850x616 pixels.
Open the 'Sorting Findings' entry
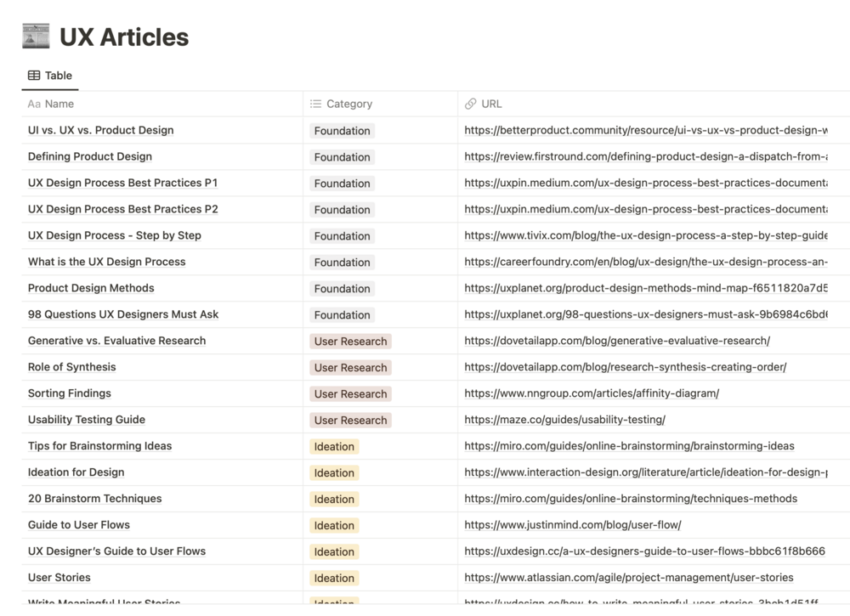(70, 393)
